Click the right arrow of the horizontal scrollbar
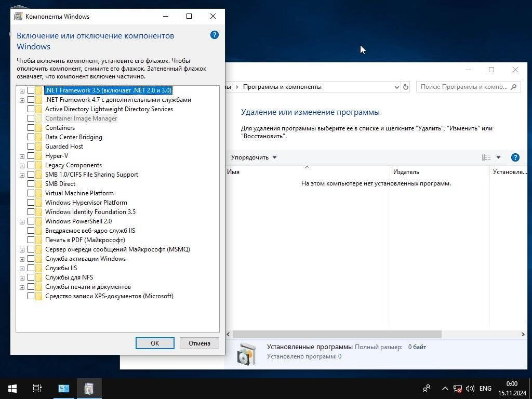532x399 pixels. (523, 334)
